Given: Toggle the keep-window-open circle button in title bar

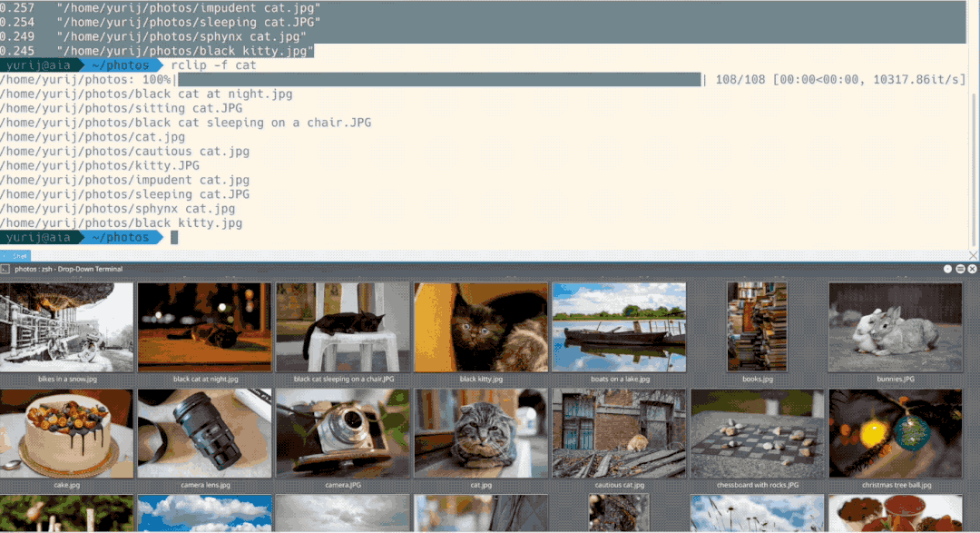Looking at the screenshot, I should tap(947, 269).
